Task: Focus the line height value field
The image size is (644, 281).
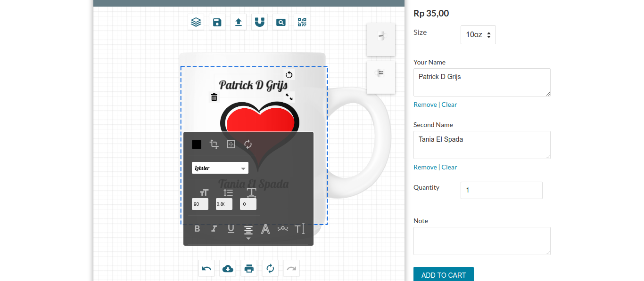Action: pyautogui.click(x=224, y=204)
